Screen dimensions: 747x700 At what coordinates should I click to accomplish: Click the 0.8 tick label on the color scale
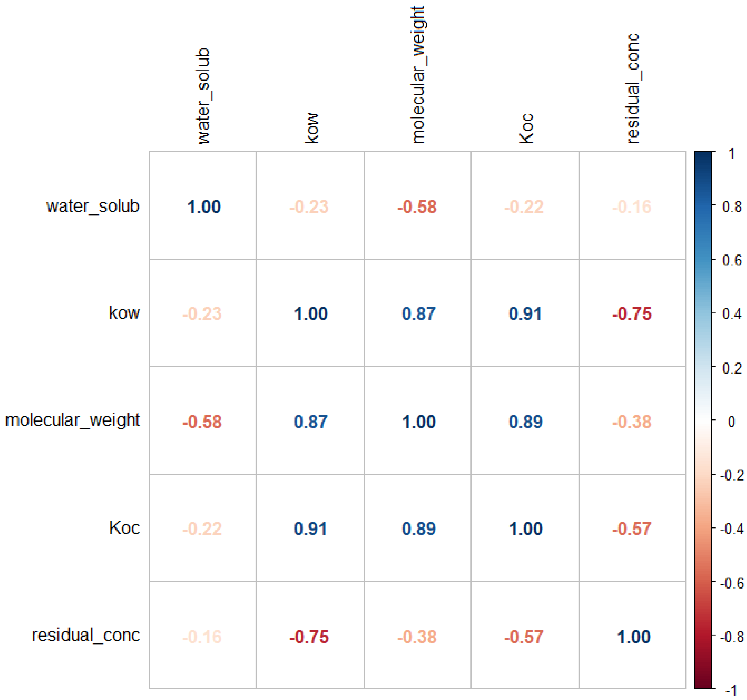pyautogui.click(x=732, y=207)
